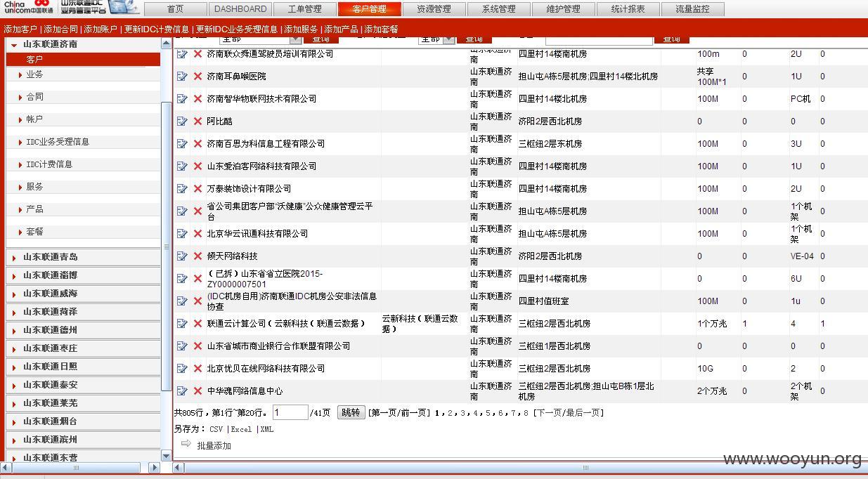
Task: Edit the 阿比酷 customer entry
Action: tap(182, 121)
